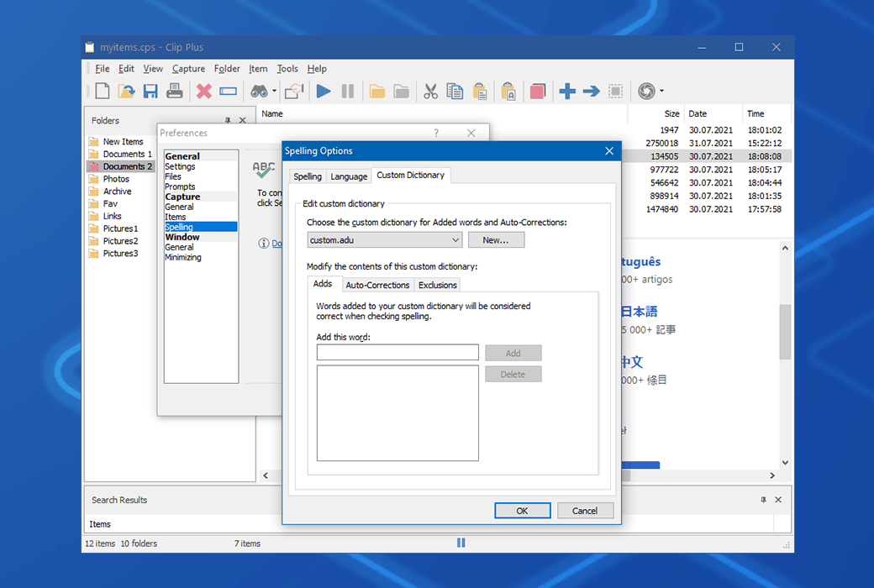Viewport: 874px width, 588px height.
Task: Open the Edit menu
Action: click(x=126, y=69)
